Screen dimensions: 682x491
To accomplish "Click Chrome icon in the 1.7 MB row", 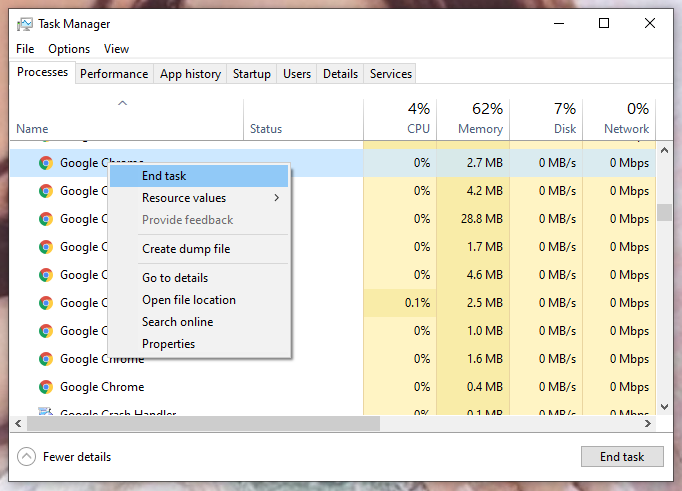I will coord(46,247).
